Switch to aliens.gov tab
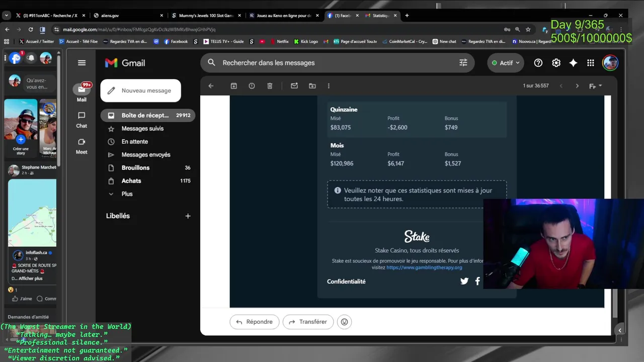The height and width of the screenshot is (362, 644). tap(129, 16)
